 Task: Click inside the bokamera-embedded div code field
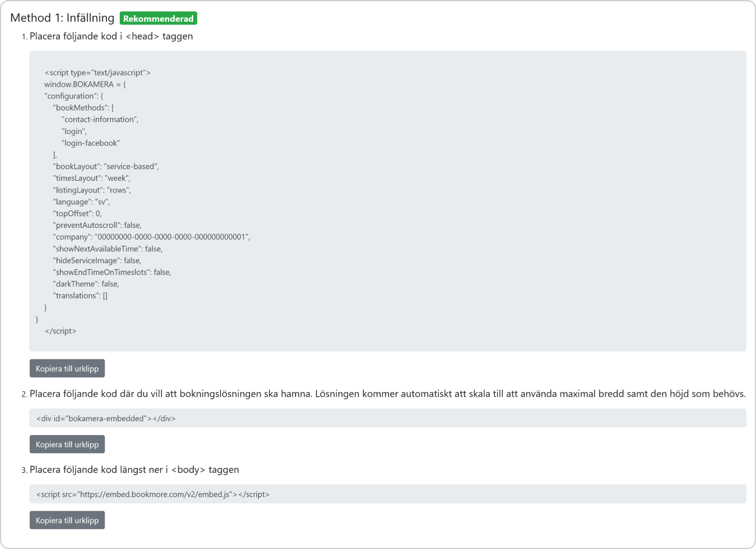[x=388, y=418]
